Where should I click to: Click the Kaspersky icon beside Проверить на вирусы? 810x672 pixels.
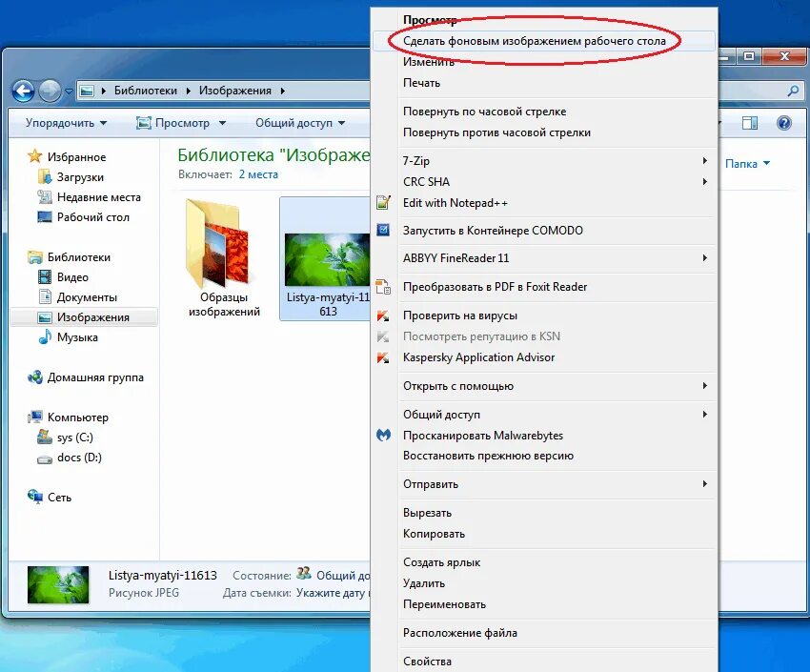[x=383, y=316]
